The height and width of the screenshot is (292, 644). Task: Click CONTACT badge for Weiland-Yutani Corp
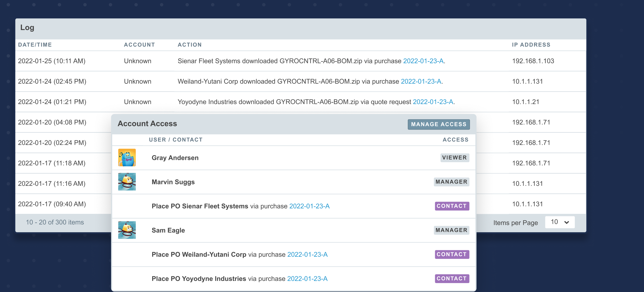pos(452,254)
